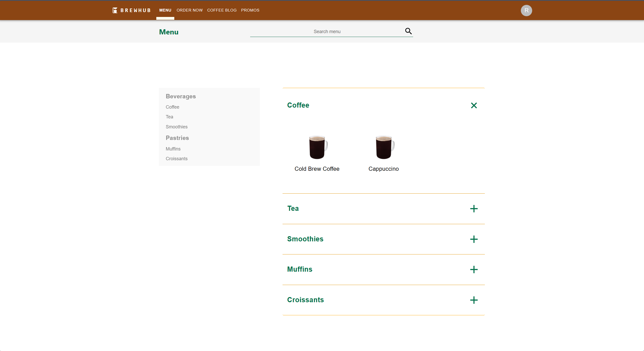Image resolution: width=644 pixels, height=351 pixels.
Task: Jump to Croissants in sidebar
Action: (177, 159)
